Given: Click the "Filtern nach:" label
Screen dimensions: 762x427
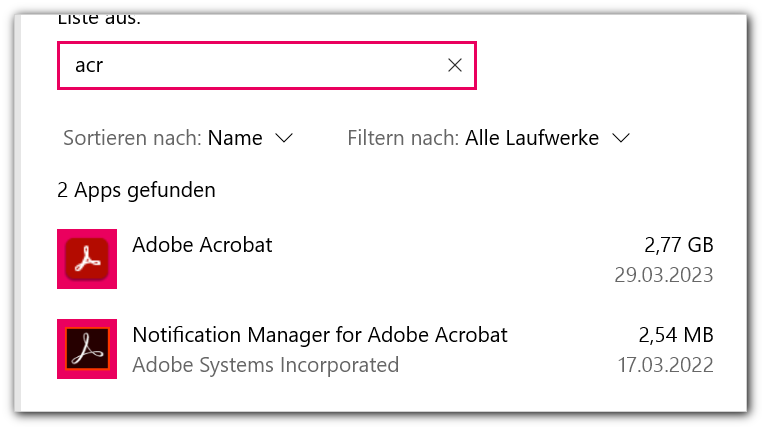Looking at the screenshot, I should pos(403,138).
